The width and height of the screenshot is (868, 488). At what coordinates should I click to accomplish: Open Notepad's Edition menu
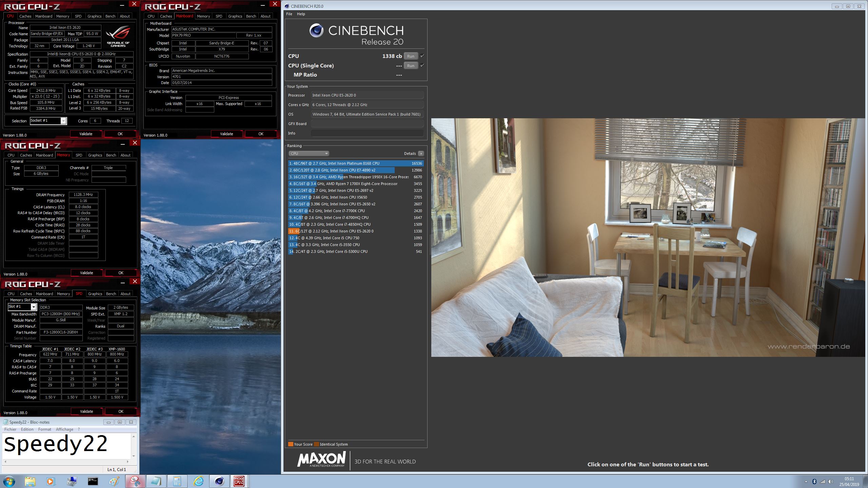tap(27, 429)
